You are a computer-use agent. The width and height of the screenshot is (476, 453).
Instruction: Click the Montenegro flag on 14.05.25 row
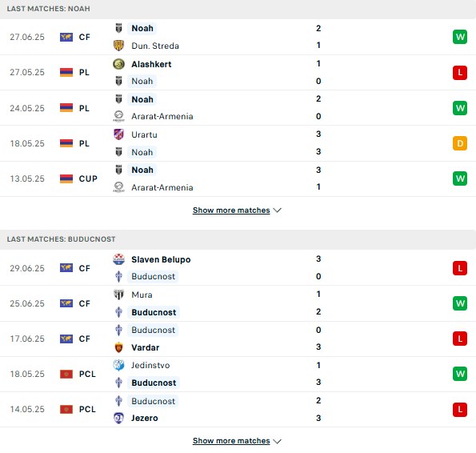pyautogui.click(x=66, y=409)
